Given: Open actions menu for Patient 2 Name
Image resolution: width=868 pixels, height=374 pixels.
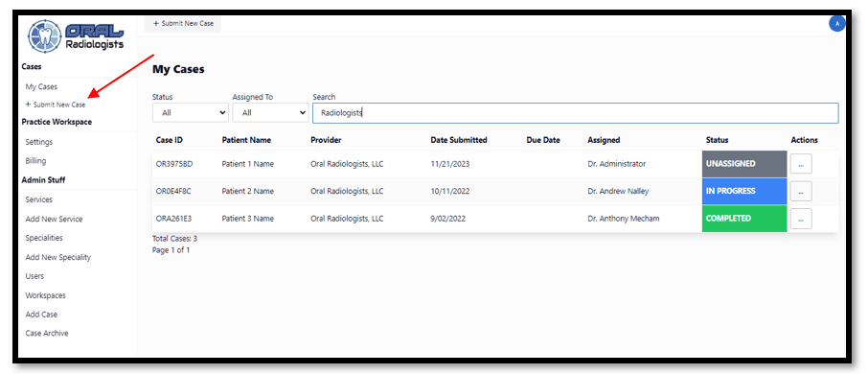Looking at the screenshot, I should coord(801,191).
